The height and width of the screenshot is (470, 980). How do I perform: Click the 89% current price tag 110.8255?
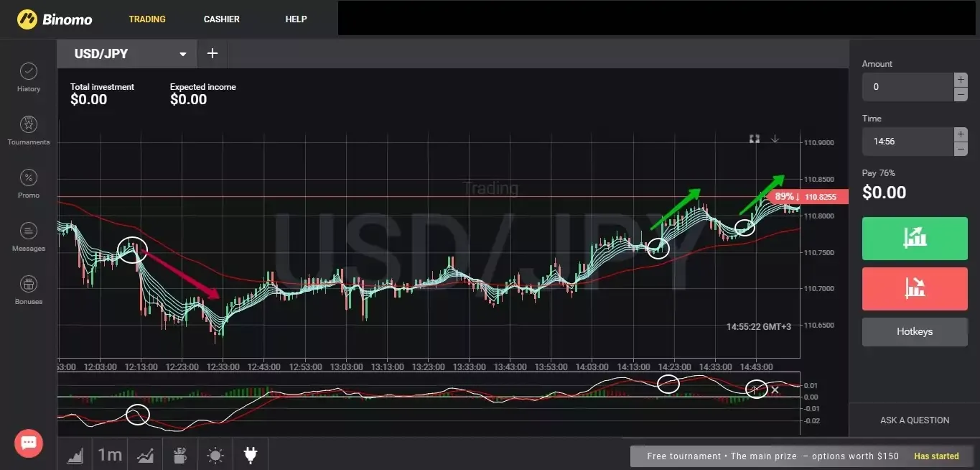(x=808, y=197)
